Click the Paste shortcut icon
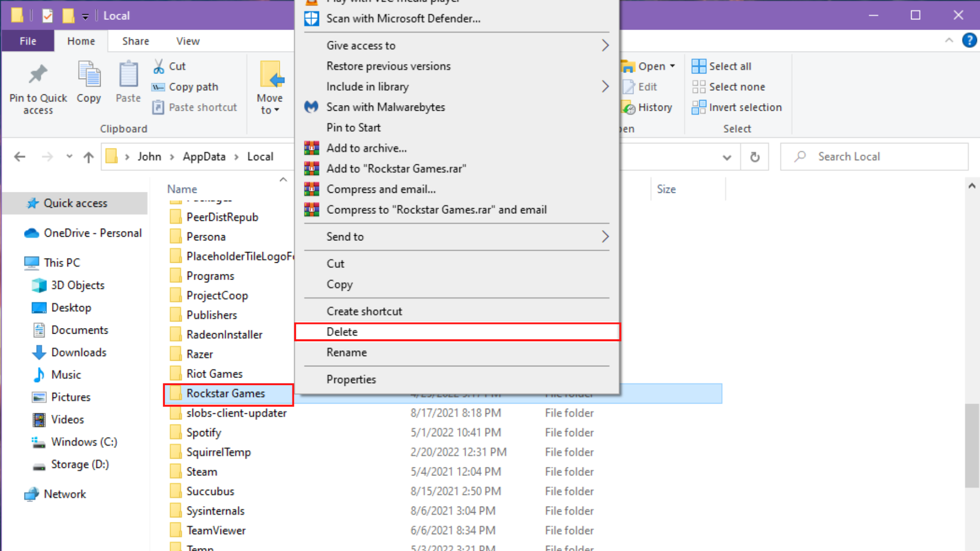980x551 pixels. point(158,108)
